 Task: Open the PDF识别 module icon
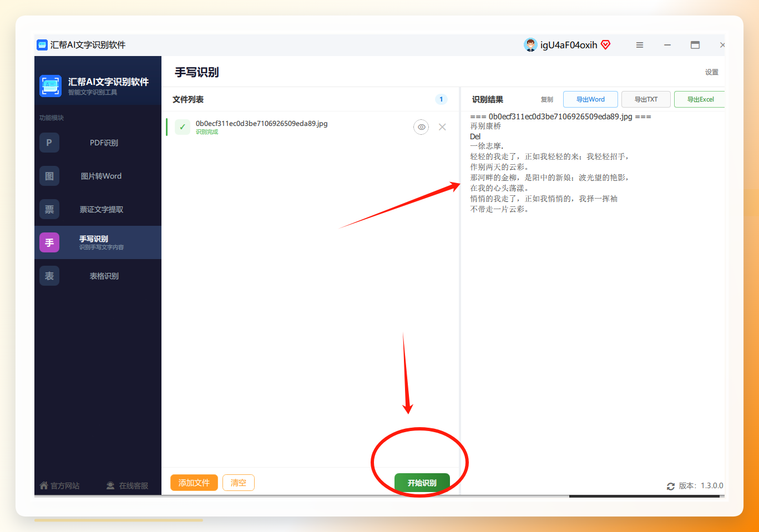point(49,143)
